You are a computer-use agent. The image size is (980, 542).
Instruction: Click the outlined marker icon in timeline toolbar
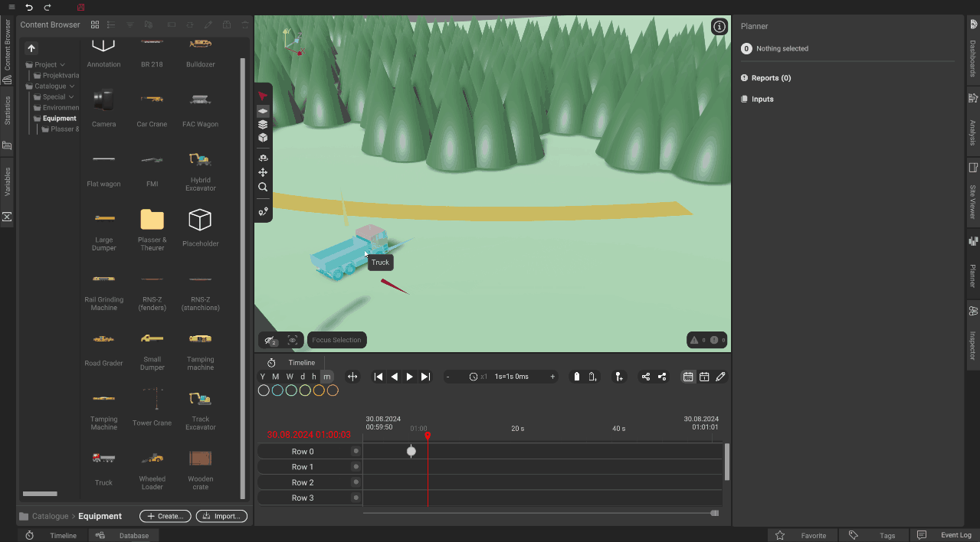(x=592, y=377)
